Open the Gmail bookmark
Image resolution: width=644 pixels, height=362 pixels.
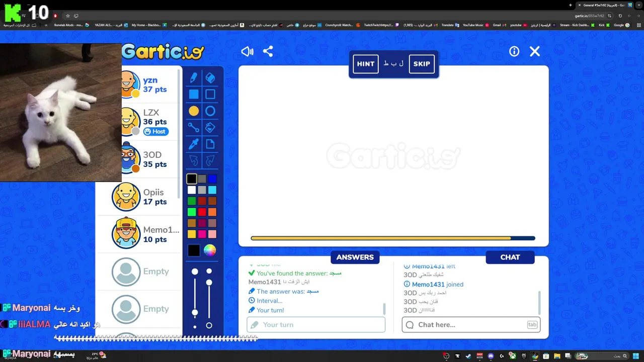(x=499, y=25)
